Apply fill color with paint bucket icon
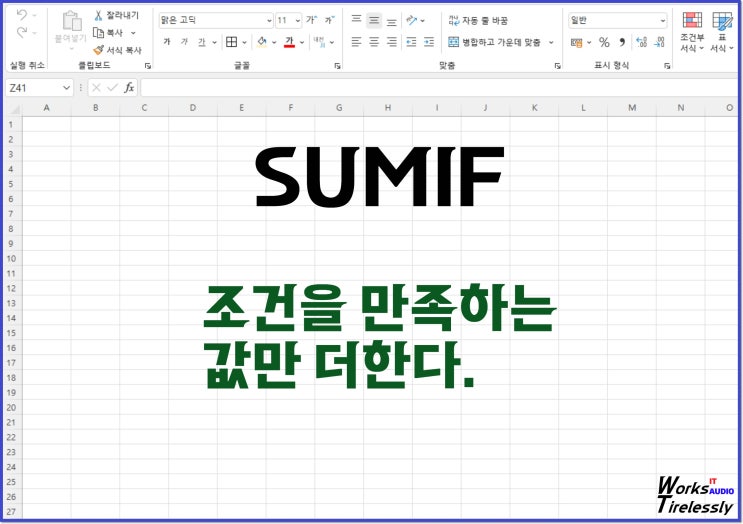The image size is (743, 524). click(x=262, y=42)
